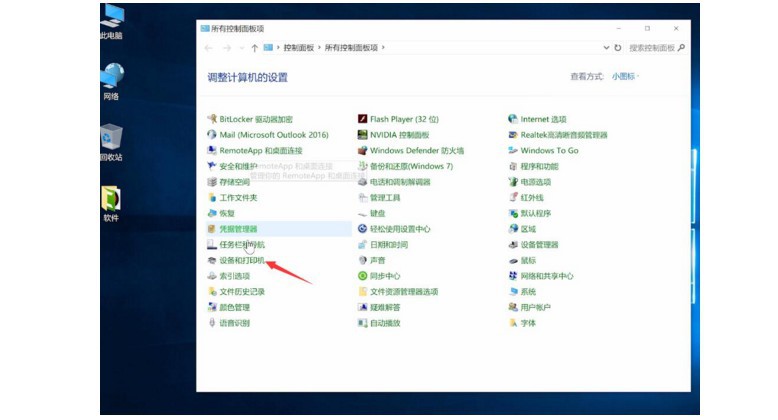
Task: Open the 任务栏和导航 link
Action: [242, 245]
